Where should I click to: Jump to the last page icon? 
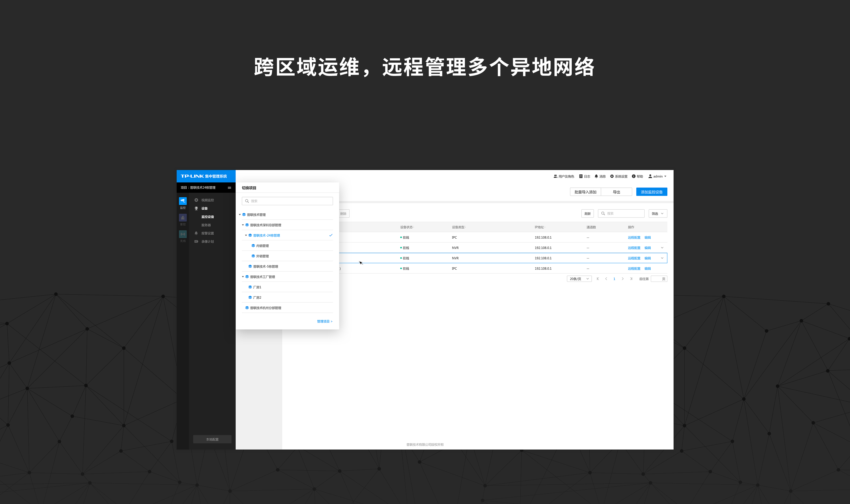click(631, 279)
